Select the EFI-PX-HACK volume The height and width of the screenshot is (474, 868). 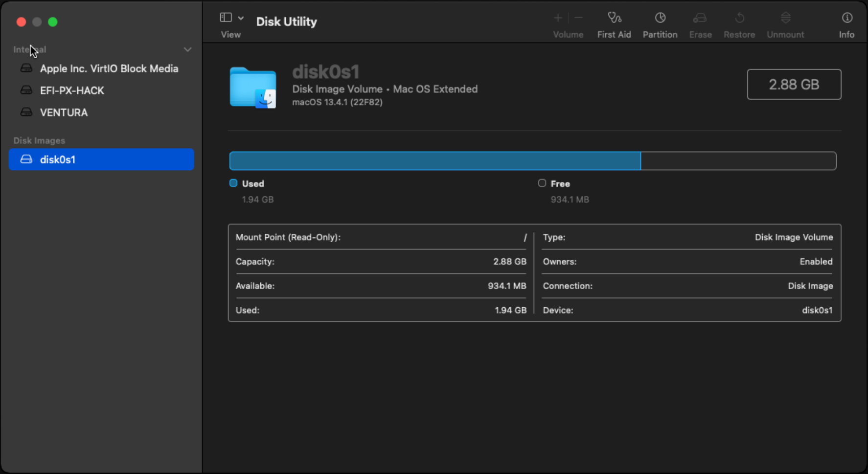pos(101,90)
